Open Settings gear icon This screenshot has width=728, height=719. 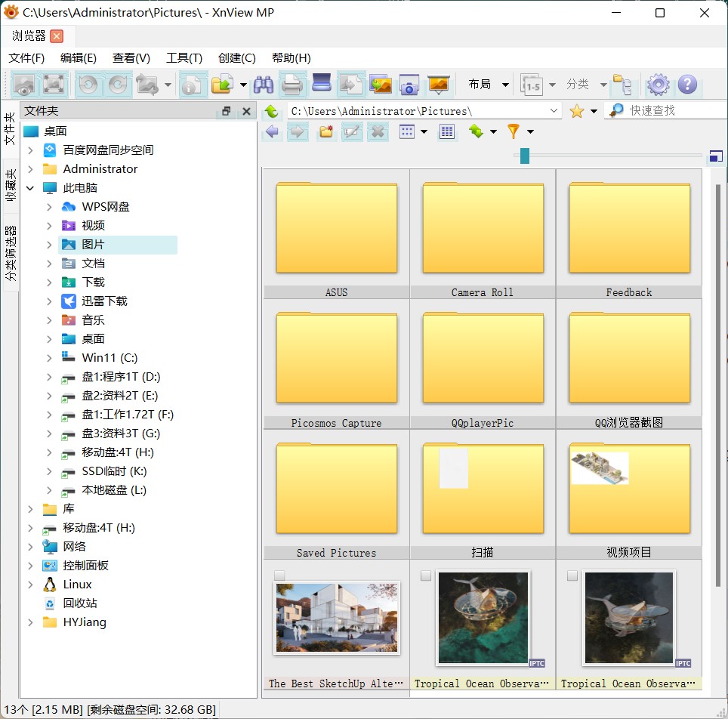(x=658, y=85)
